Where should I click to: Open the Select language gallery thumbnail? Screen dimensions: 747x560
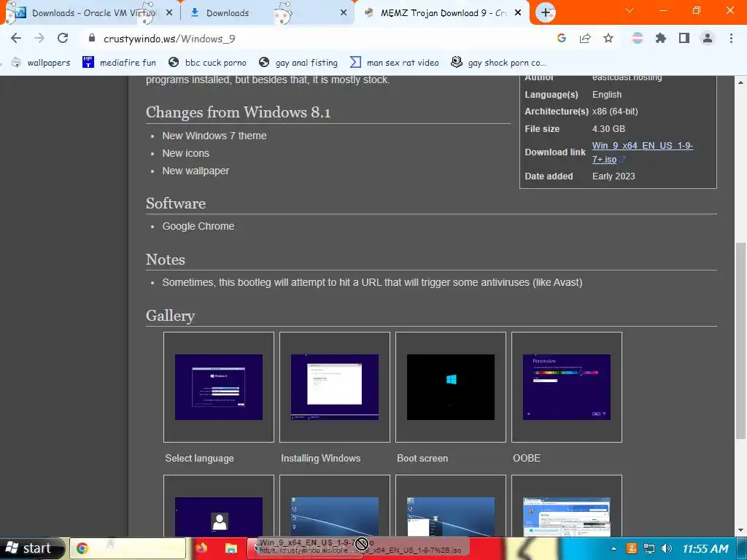pos(219,387)
